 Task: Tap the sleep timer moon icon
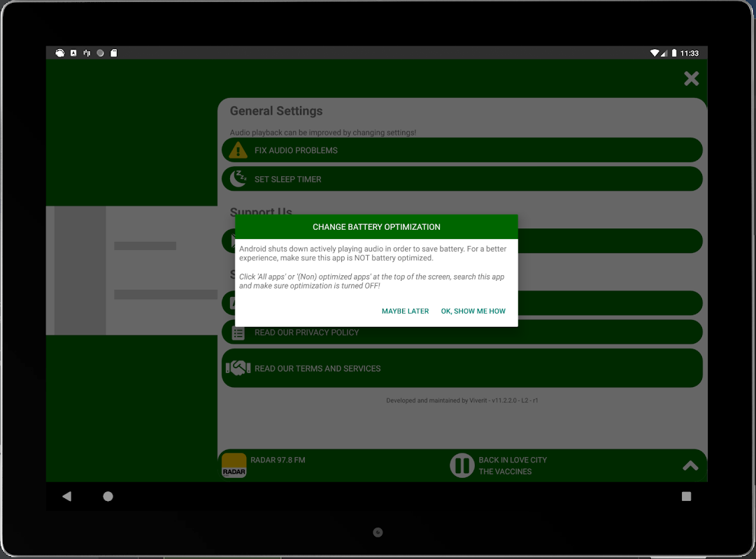238,179
